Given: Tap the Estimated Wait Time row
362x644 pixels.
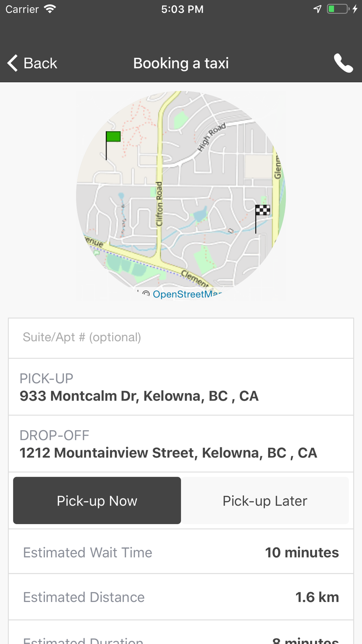Looking at the screenshot, I should click(x=181, y=552).
